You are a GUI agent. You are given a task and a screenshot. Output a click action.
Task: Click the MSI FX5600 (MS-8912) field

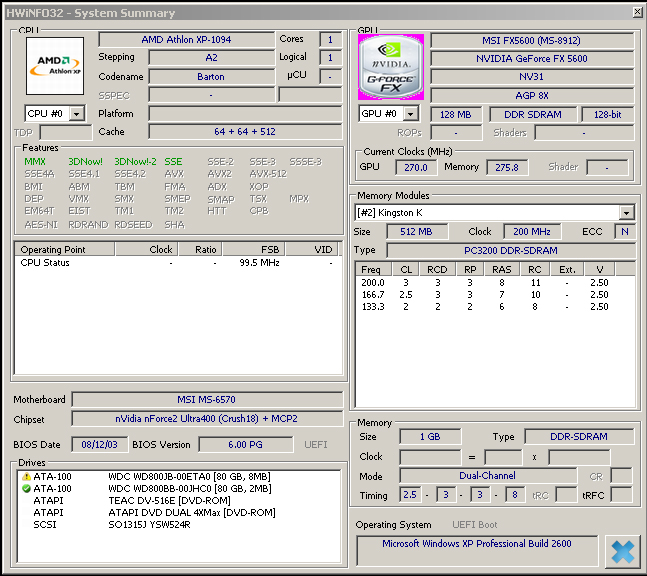click(532, 40)
